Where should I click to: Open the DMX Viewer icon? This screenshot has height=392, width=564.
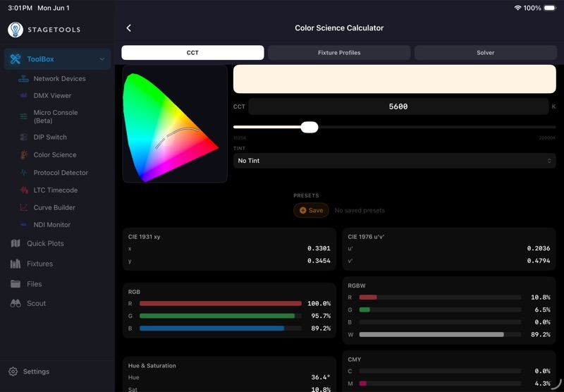(24, 96)
